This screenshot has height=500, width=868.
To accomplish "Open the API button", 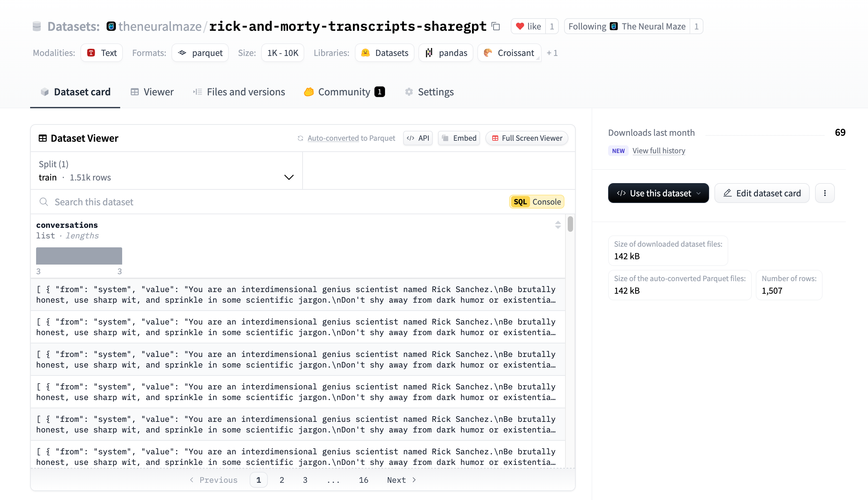I will tap(418, 138).
